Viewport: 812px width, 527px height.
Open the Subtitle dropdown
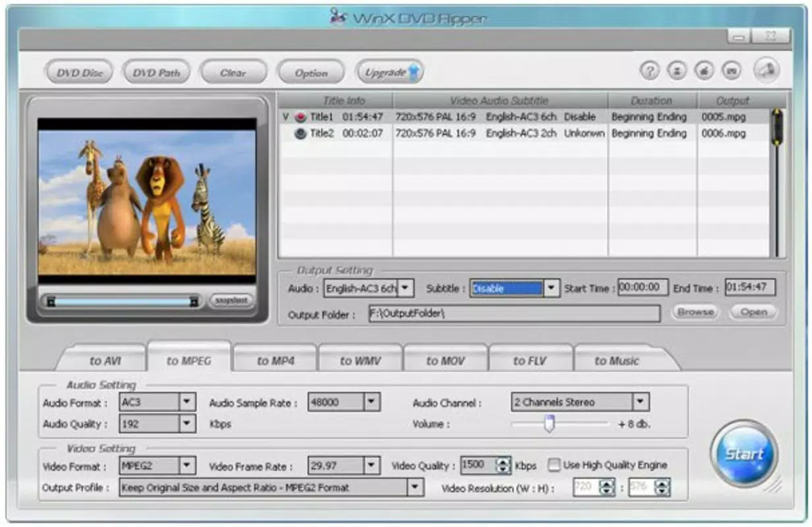point(552,289)
